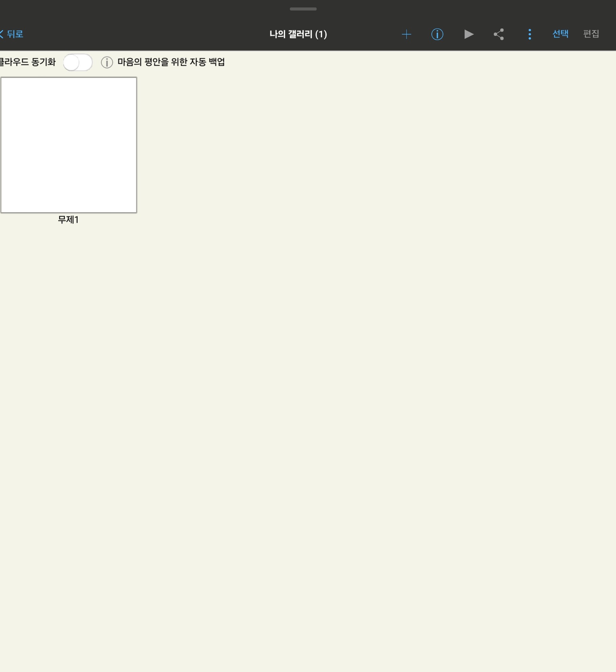The height and width of the screenshot is (672, 616).
Task: Open the blank 무제1 artwork thumbnail
Action: tap(69, 145)
